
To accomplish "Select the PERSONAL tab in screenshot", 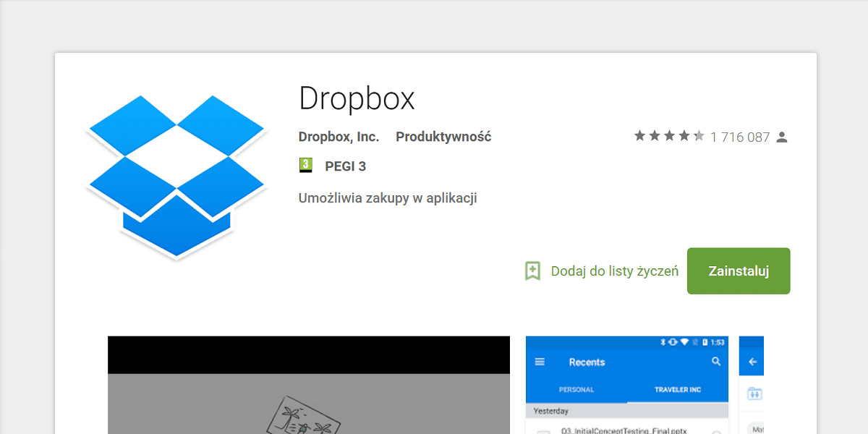I will [576, 389].
